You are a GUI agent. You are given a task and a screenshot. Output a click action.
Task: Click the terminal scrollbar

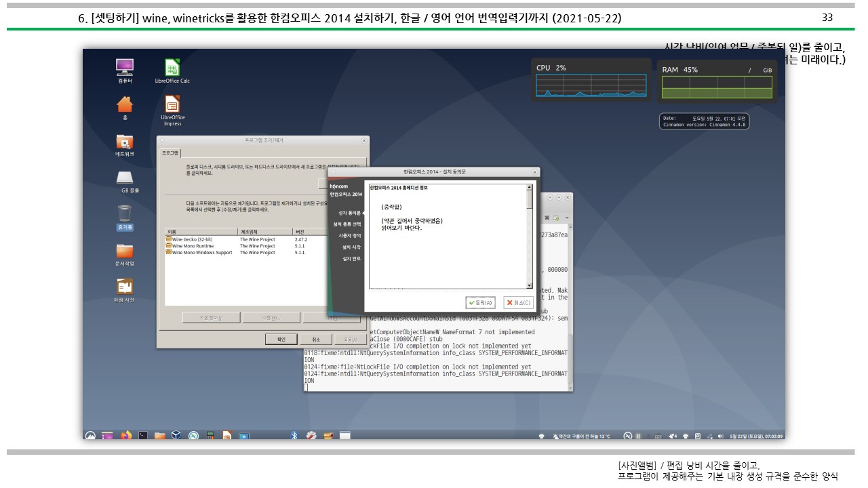(570, 308)
